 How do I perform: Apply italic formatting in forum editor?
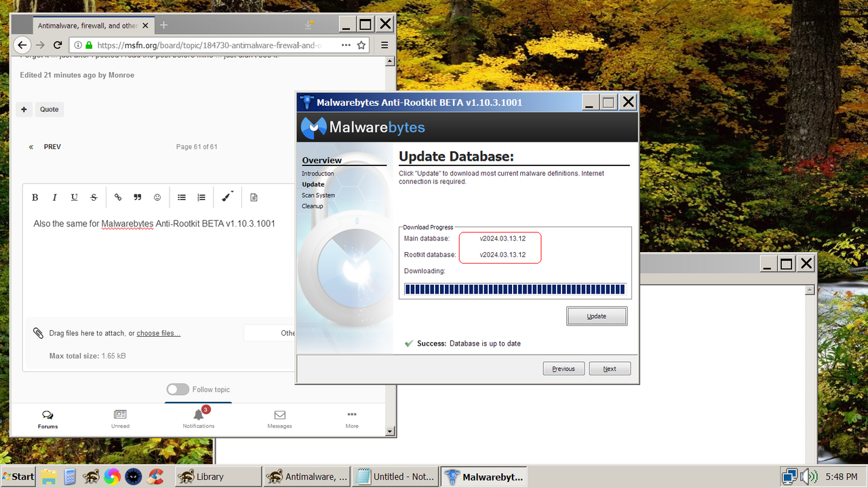pos(55,197)
